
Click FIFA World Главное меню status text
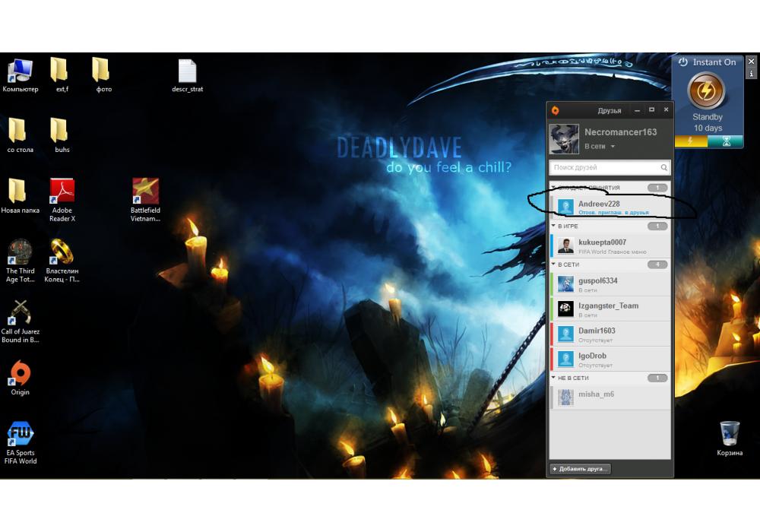click(612, 252)
